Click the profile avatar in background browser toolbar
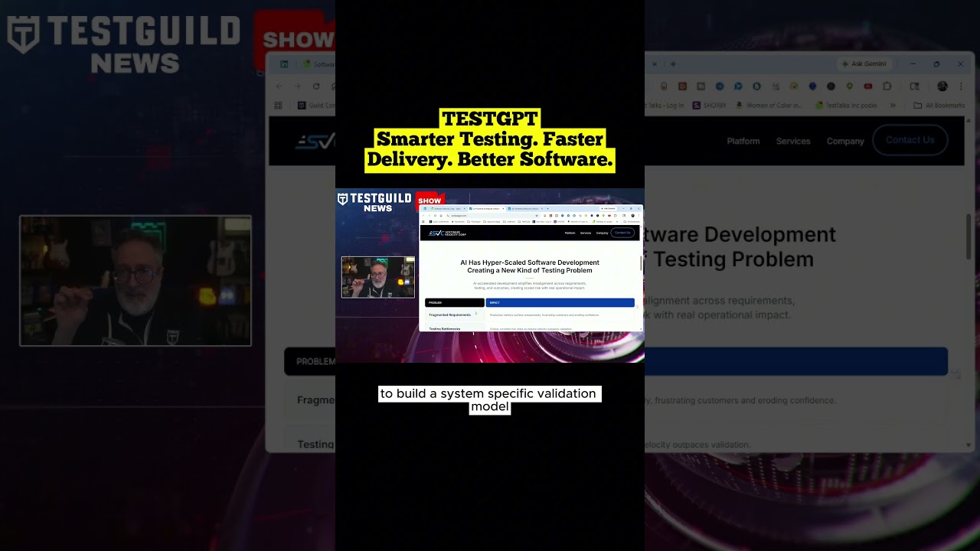The width and height of the screenshot is (980, 551). coord(942,86)
